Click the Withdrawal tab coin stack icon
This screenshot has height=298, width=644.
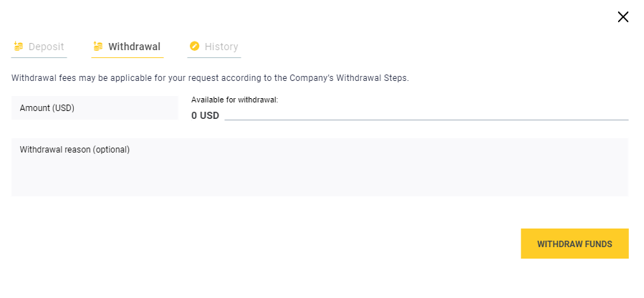(98, 47)
